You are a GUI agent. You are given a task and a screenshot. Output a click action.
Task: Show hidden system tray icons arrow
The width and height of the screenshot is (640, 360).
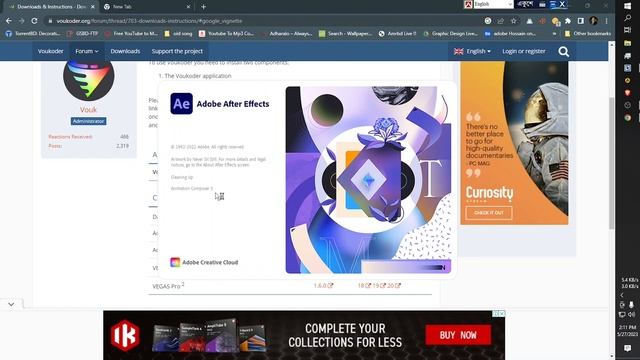[622, 295]
